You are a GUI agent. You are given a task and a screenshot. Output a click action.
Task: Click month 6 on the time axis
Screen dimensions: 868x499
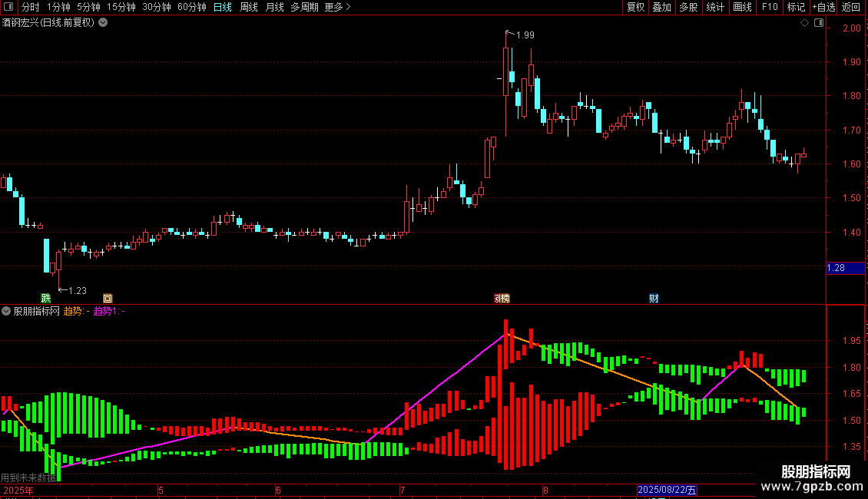pos(278,490)
